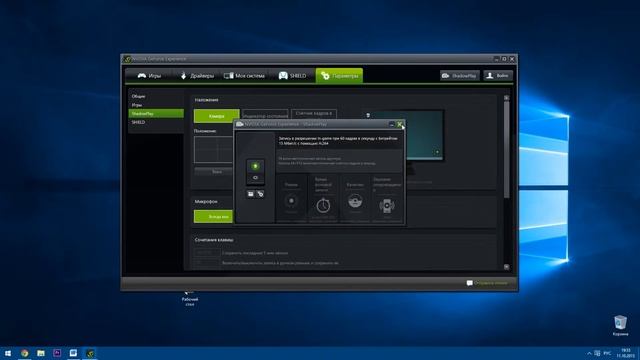640x360 pixels.
Task: Show hidden system tray icons chevron
Action: [589, 353]
